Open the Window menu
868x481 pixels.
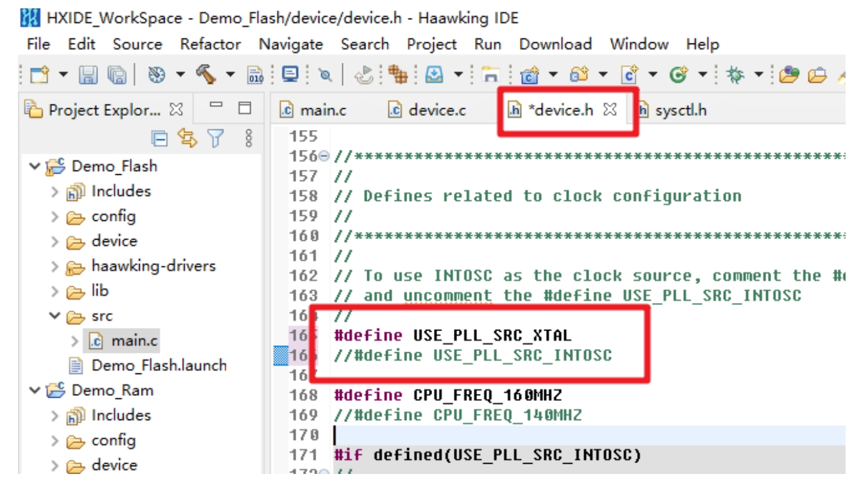click(x=639, y=44)
